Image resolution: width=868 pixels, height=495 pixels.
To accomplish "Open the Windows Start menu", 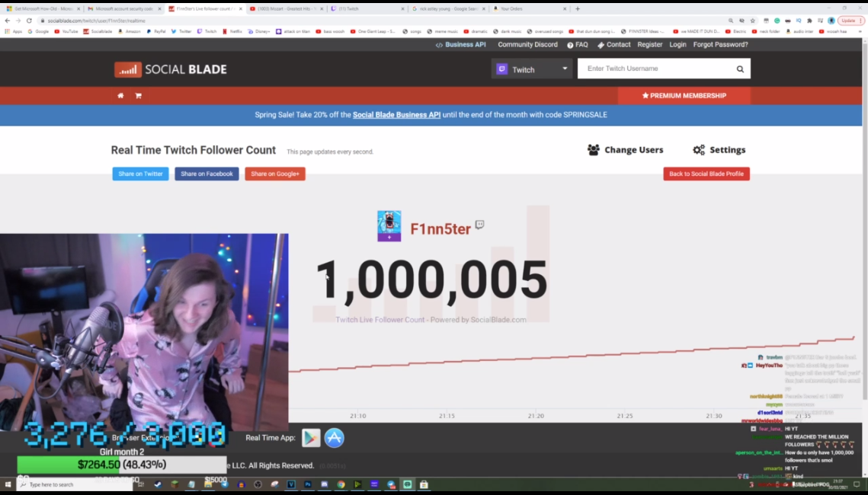I will click(8, 484).
